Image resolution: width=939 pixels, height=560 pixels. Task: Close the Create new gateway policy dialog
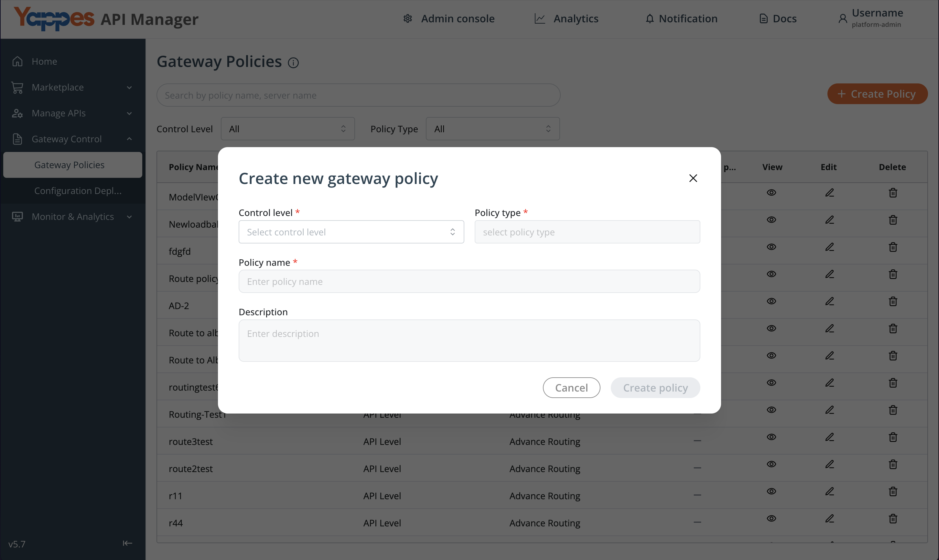(x=693, y=178)
